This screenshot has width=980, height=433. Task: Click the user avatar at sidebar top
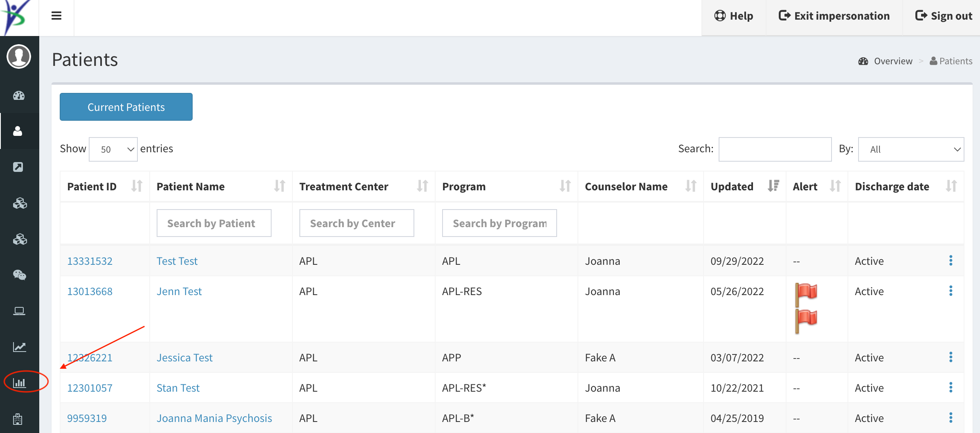click(19, 57)
